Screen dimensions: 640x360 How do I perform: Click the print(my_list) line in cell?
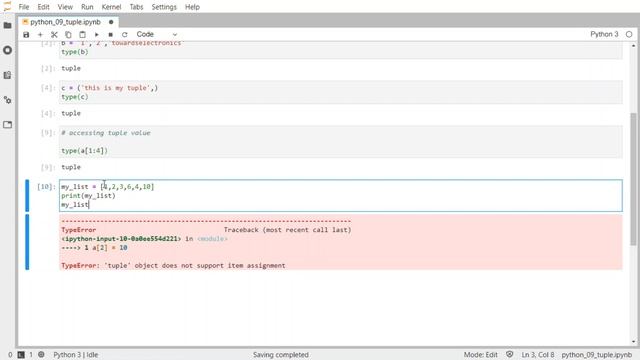[88, 196]
